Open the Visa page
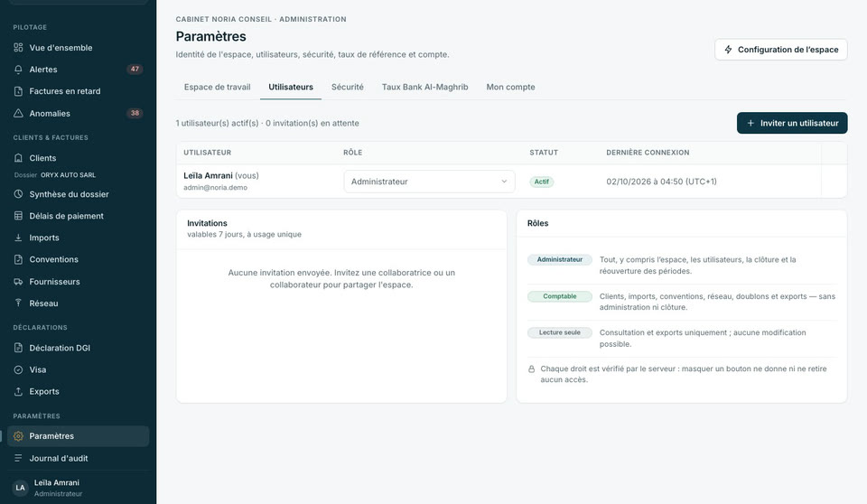This screenshot has height=504, width=867. (x=78, y=369)
